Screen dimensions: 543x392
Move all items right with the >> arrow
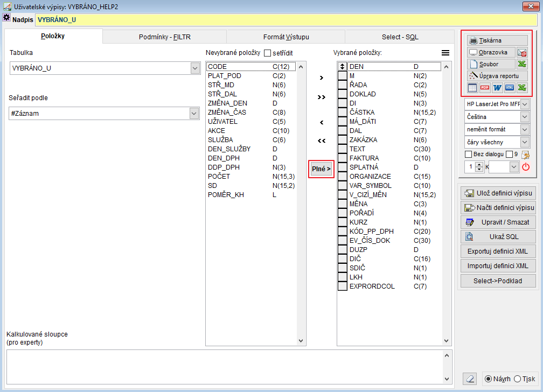pyautogui.click(x=322, y=97)
